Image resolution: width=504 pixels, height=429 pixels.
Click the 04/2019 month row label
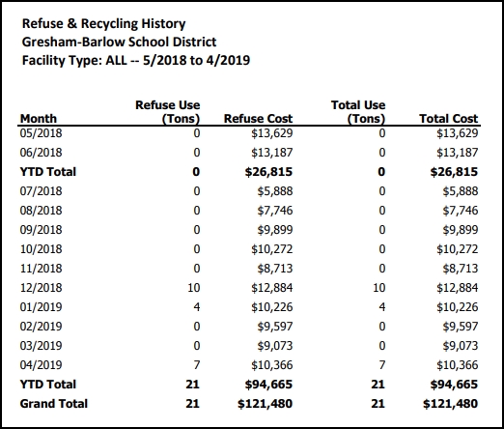[41, 365]
